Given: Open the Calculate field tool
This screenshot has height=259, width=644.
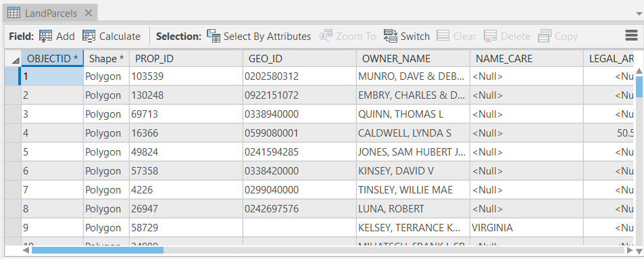Looking at the screenshot, I should tap(112, 36).
